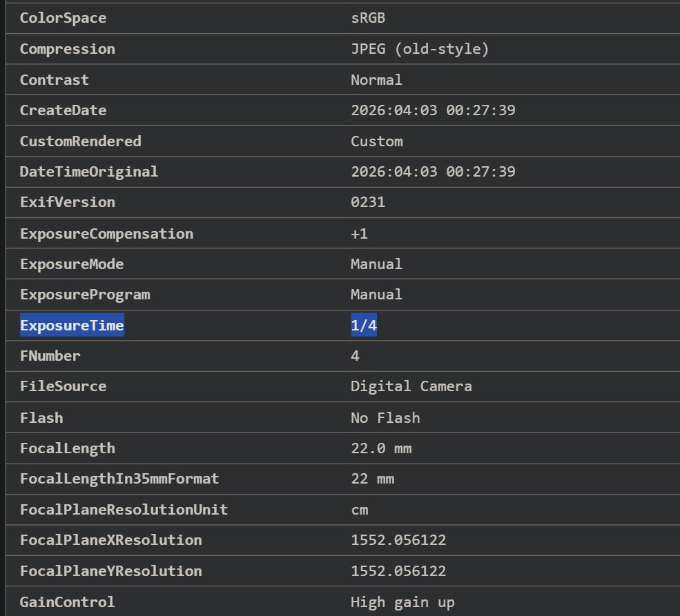The height and width of the screenshot is (616, 680).
Task: Click the highlighted 1/4 value
Action: [363, 325]
